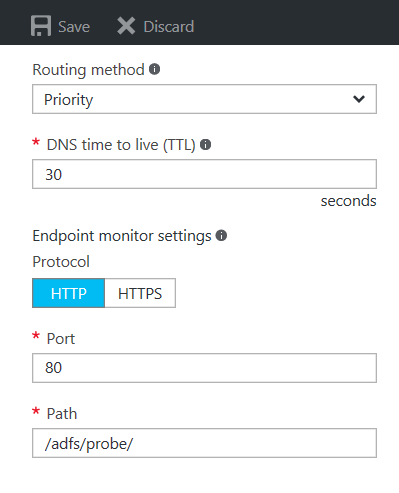Click the X Discard icon
This screenshot has width=399, height=493.
tap(126, 26)
